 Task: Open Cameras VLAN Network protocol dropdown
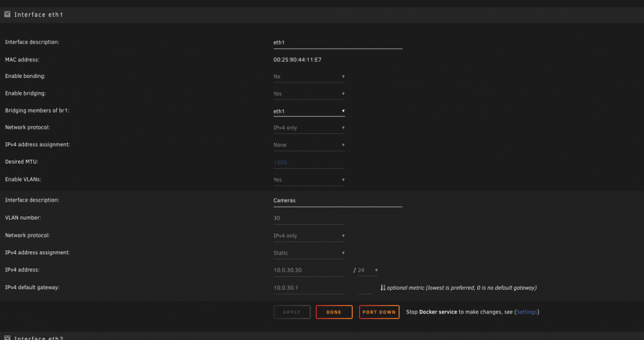click(x=309, y=236)
